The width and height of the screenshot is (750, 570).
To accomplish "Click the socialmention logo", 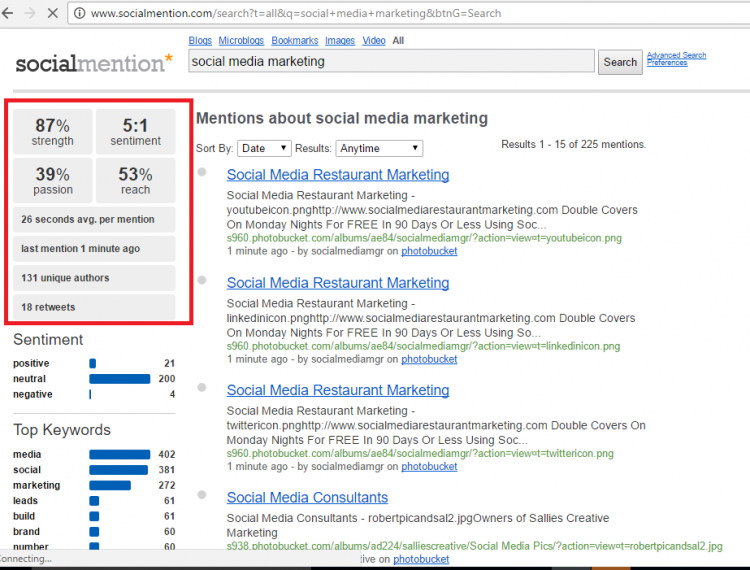I will click(94, 63).
